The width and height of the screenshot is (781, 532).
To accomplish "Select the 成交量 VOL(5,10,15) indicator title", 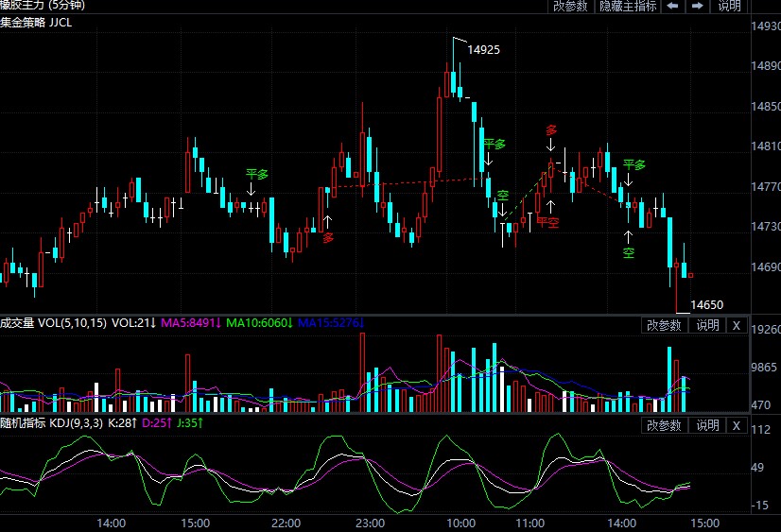I will (x=53, y=323).
